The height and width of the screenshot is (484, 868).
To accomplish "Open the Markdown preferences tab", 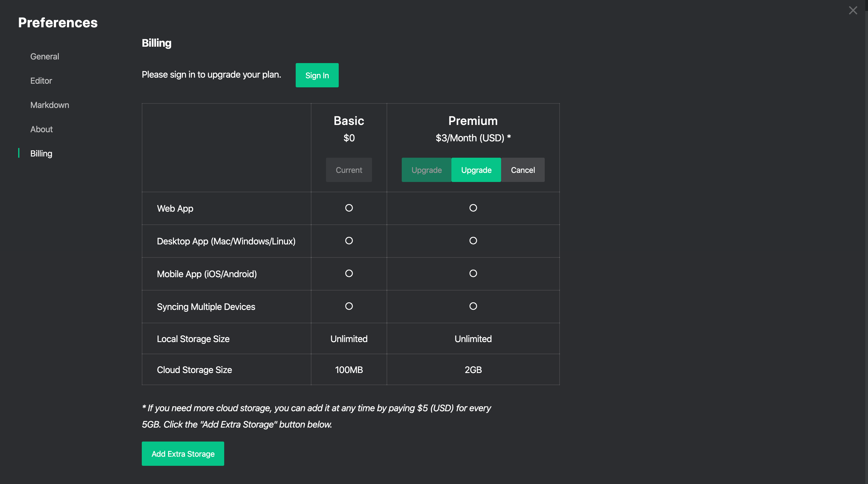I will 49,105.
